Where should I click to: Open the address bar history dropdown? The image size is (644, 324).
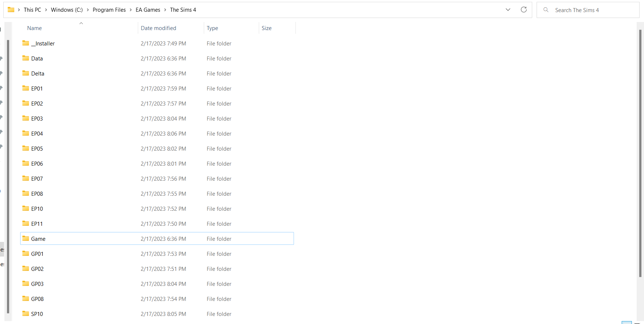508,10
